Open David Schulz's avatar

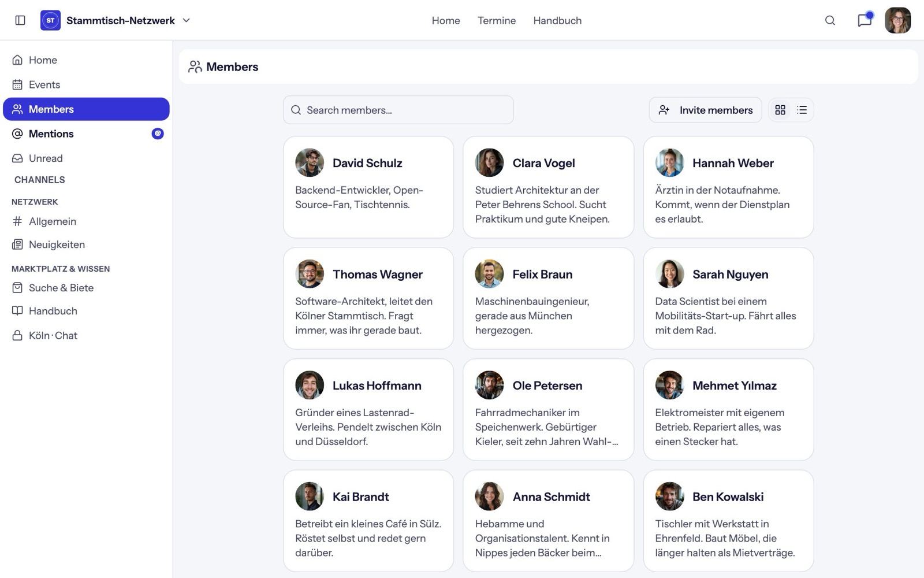coord(310,163)
